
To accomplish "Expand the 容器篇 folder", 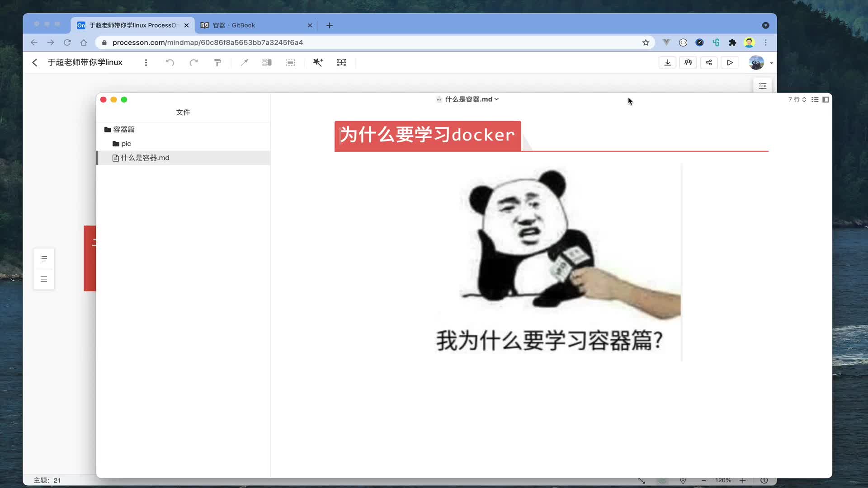I will click(119, 129).
